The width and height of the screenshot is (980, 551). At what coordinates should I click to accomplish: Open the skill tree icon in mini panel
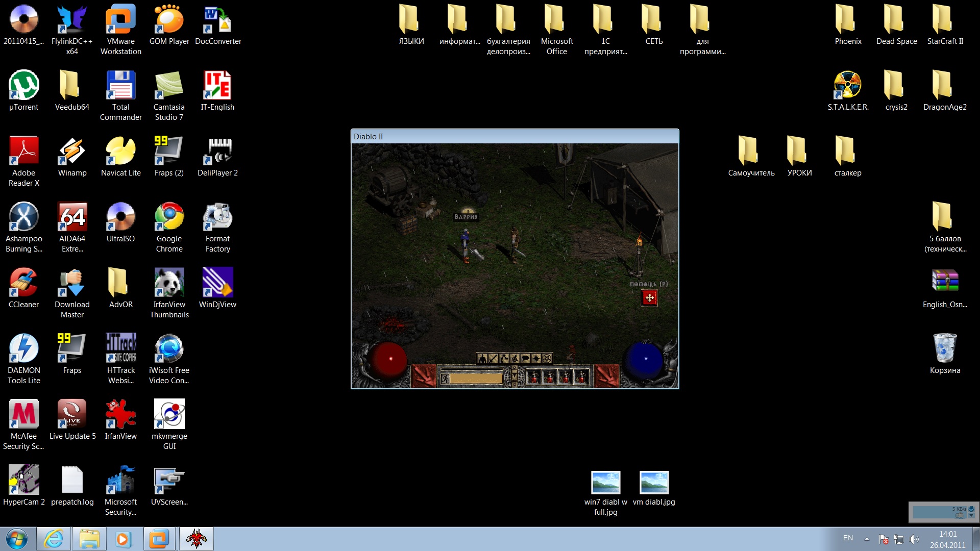pyautogui.click(x=504, y=359)
